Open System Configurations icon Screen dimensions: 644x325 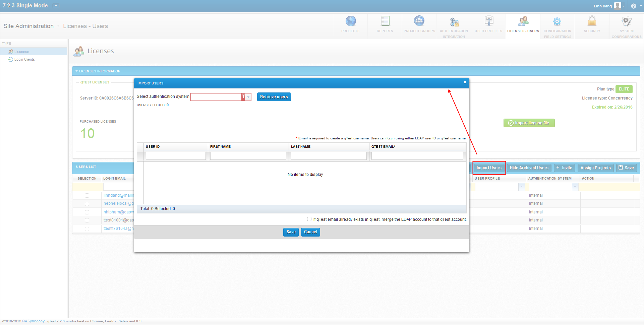pos(626,22)
